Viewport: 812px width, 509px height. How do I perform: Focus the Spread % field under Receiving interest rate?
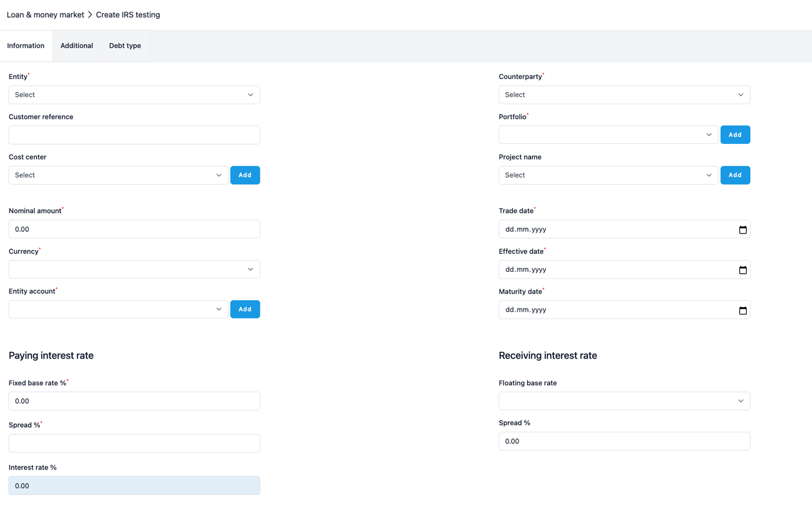tap(624, 441)
